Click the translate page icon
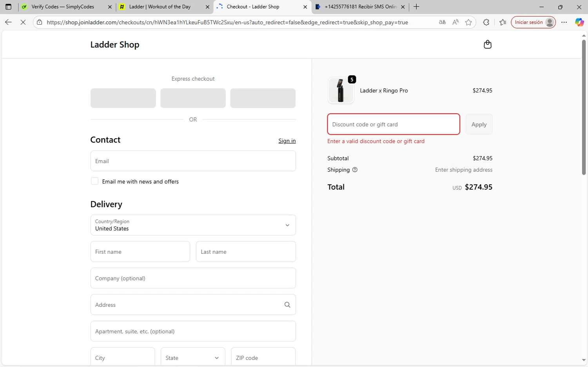Viewport: 588px width, 367px height. click(442, 22)
